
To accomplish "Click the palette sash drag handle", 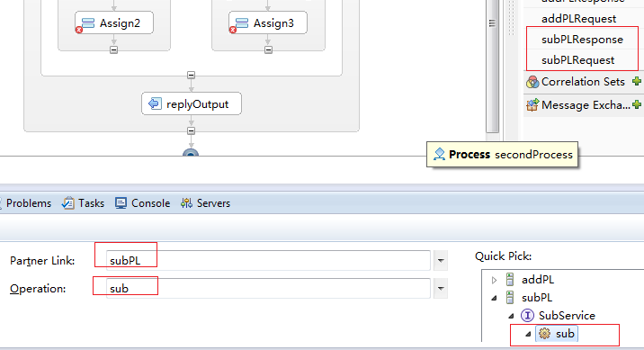I will [x=512, y=19].
